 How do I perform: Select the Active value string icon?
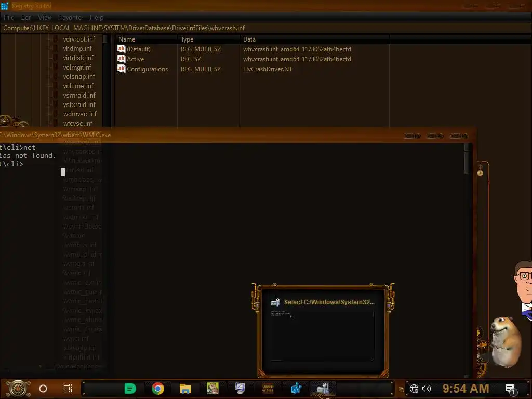pos(121,59)
